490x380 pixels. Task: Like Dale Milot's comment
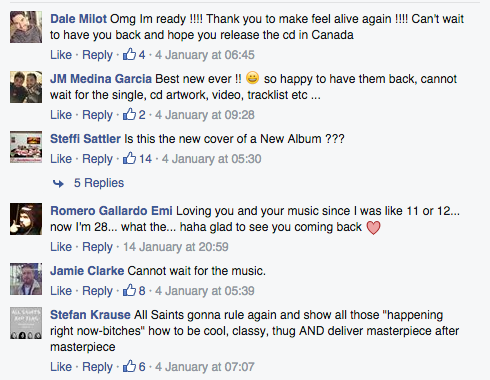[61, 55]
